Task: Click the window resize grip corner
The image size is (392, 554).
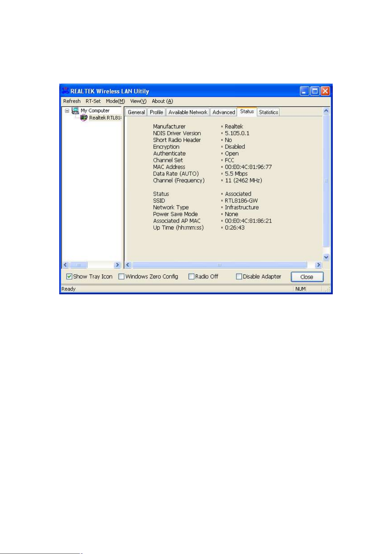Action: click(x=327, y=289)
